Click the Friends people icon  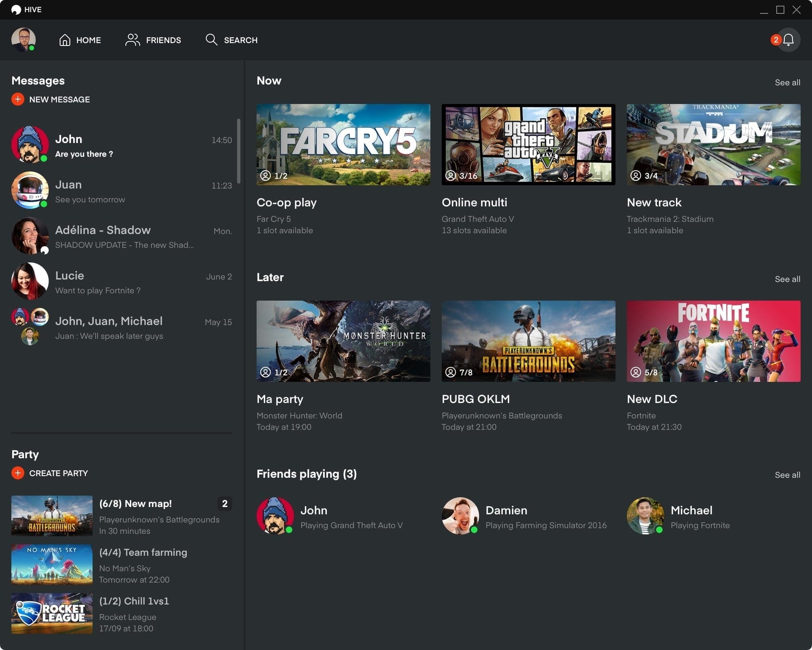pyautogui.click(x=132, y=40)
